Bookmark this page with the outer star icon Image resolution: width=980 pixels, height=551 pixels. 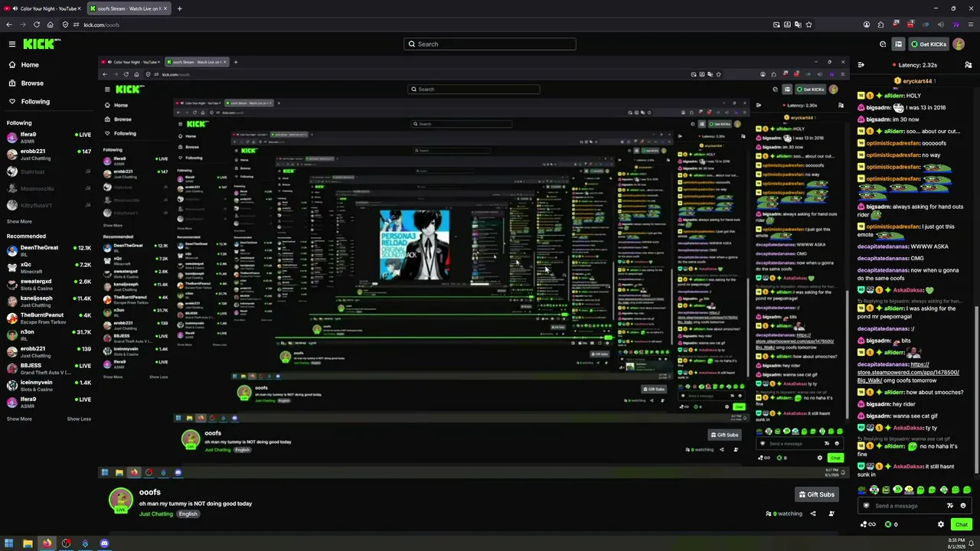(808, 24)
